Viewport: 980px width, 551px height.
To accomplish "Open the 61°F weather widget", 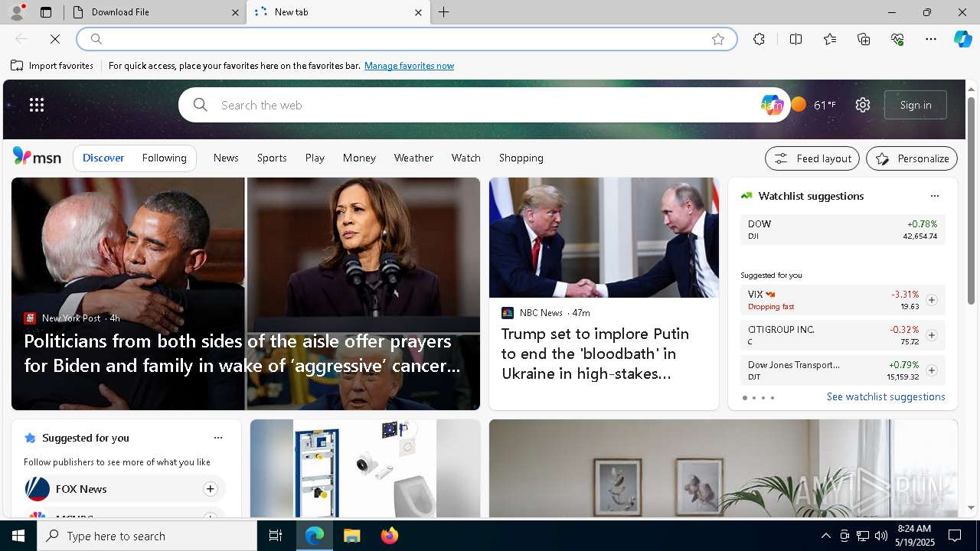I will point(814,105).
